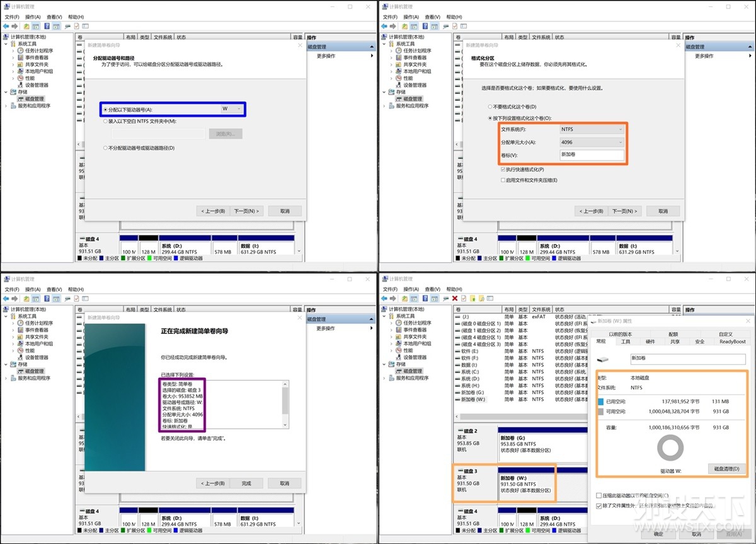Enable 启用文件和文件夹压缩(E) checkbox

click(501, 180)
